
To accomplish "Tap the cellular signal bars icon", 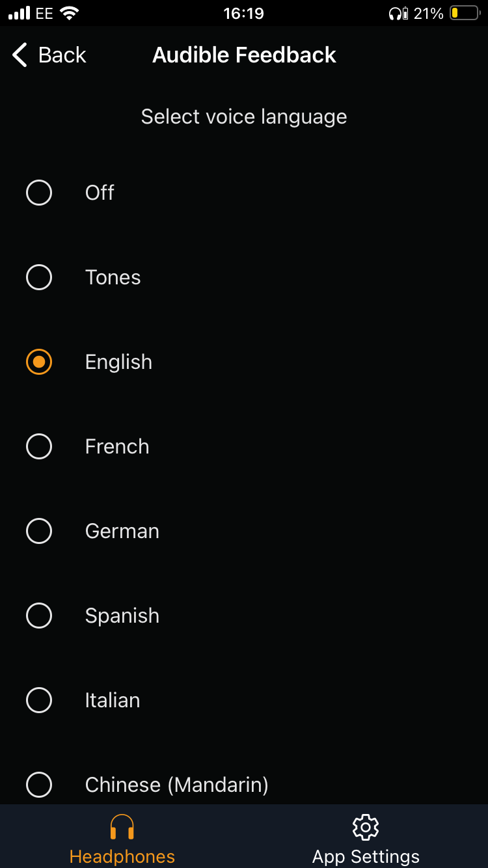I will click(20, 12).
